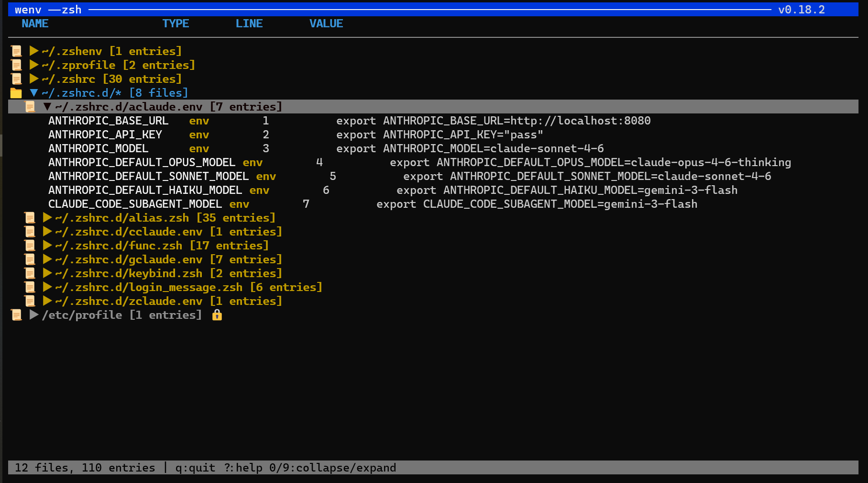
Task: Collapse the ~/.zshrc.d/* folder arrow
Action: click(34, 92)
